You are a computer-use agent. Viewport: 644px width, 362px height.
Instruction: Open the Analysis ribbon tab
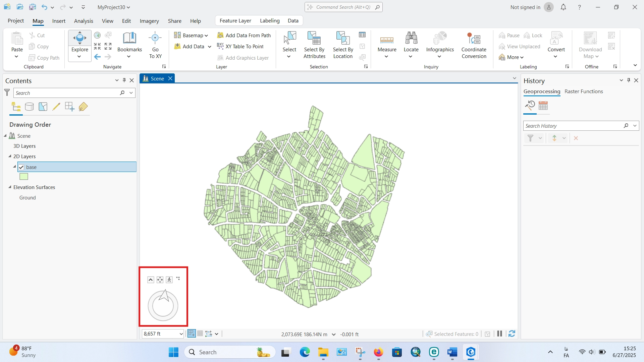[84, 21]
